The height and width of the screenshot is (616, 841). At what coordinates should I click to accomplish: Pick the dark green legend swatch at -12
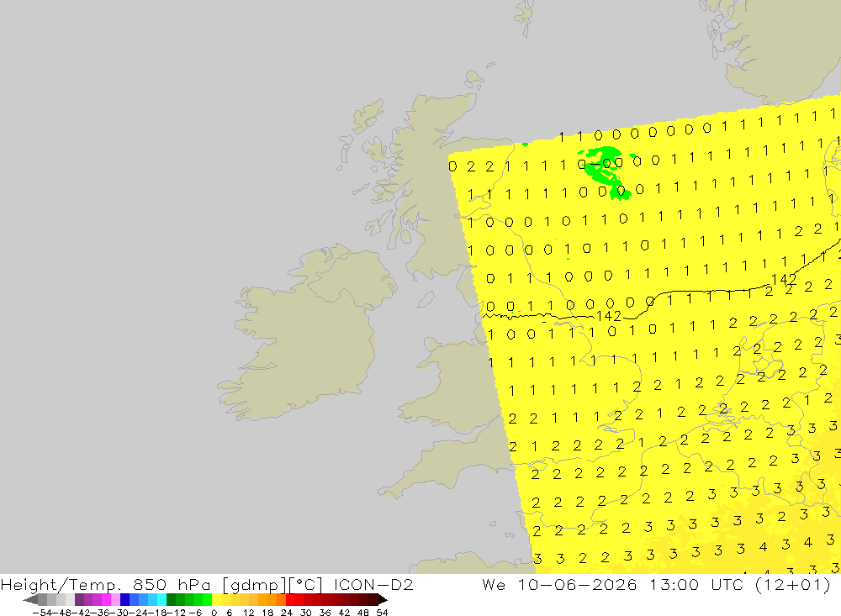pyautogui.click(x=171, y=599)
